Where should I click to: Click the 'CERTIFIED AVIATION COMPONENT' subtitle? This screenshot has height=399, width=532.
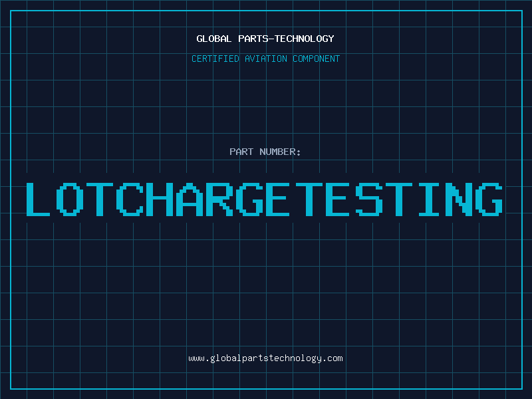pos(265,59)
